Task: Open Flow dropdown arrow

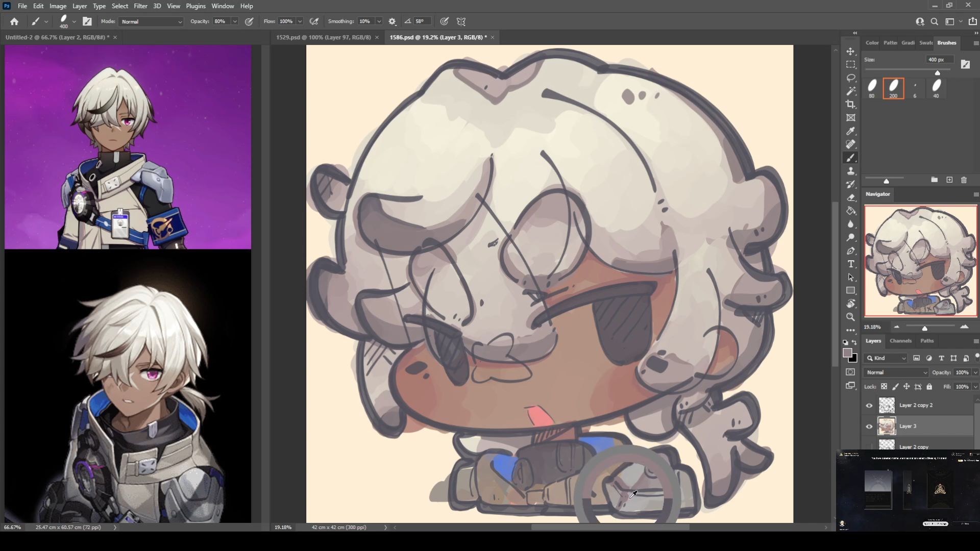Action: [300, 21]
